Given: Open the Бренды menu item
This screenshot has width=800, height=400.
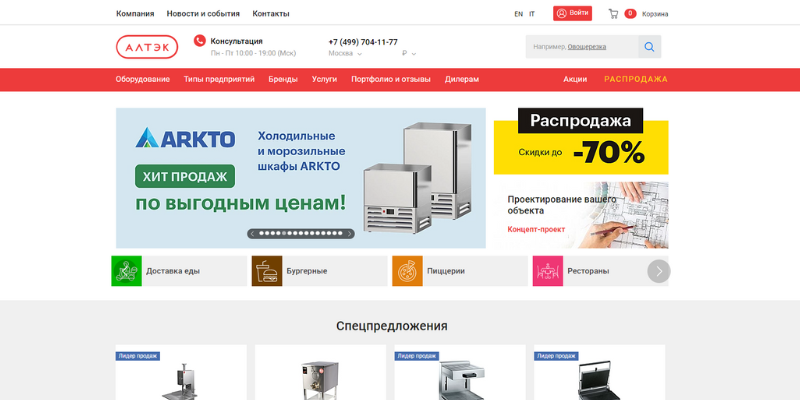Looking at the screenshot, I should (x=283, y=79).
